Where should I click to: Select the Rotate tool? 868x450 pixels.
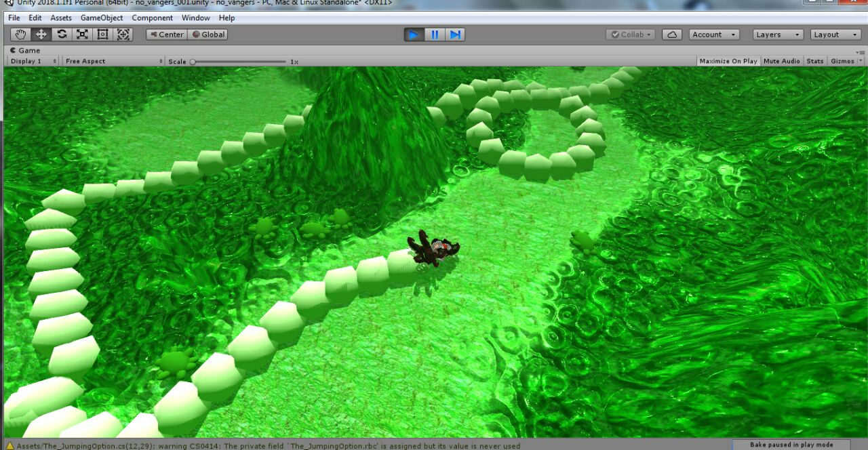pyautogui.click(x=62, y=35)
